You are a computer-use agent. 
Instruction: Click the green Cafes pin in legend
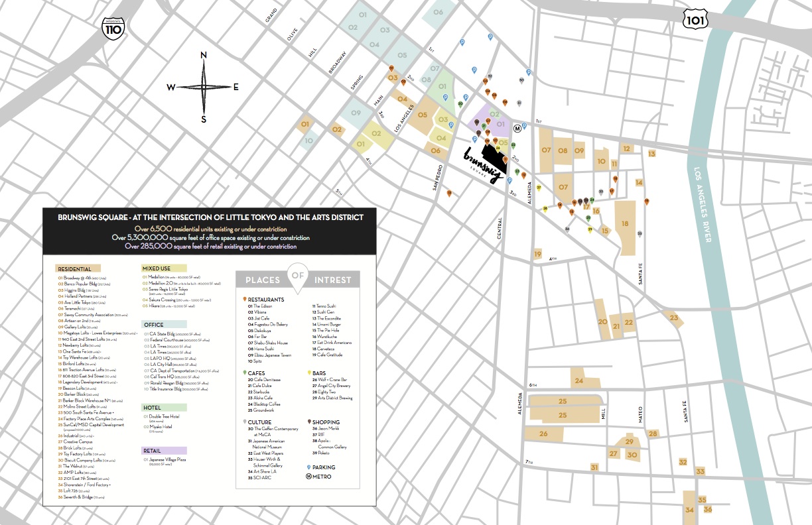[245, 373]
